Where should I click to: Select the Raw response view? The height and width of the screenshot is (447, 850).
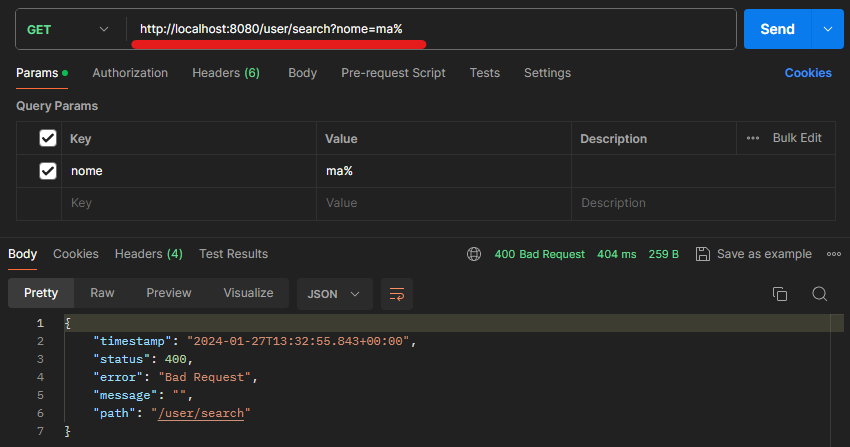click(x=102, y=293)
